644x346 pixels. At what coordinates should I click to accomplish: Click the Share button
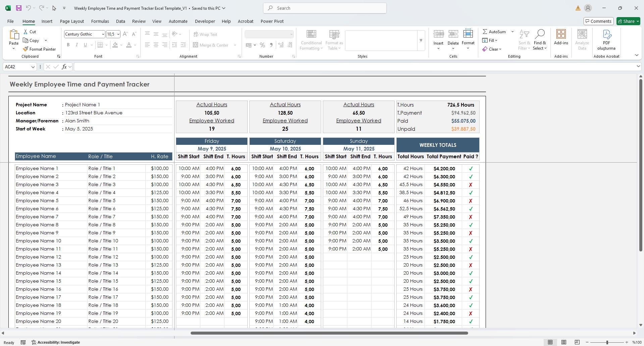click(628, 21)
